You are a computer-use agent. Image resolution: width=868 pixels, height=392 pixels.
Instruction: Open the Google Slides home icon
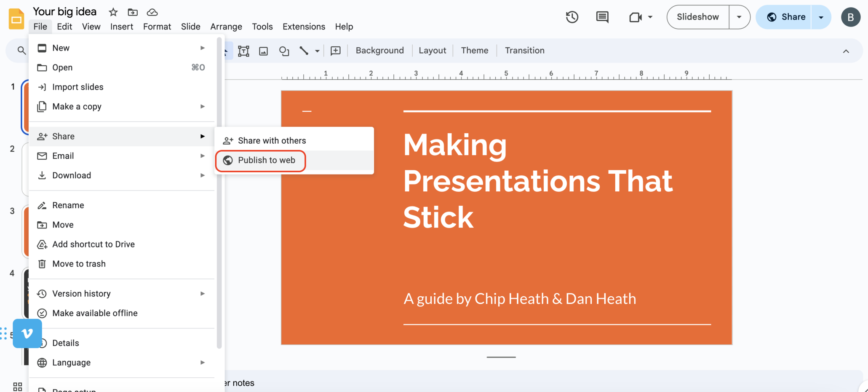(16, 19)
